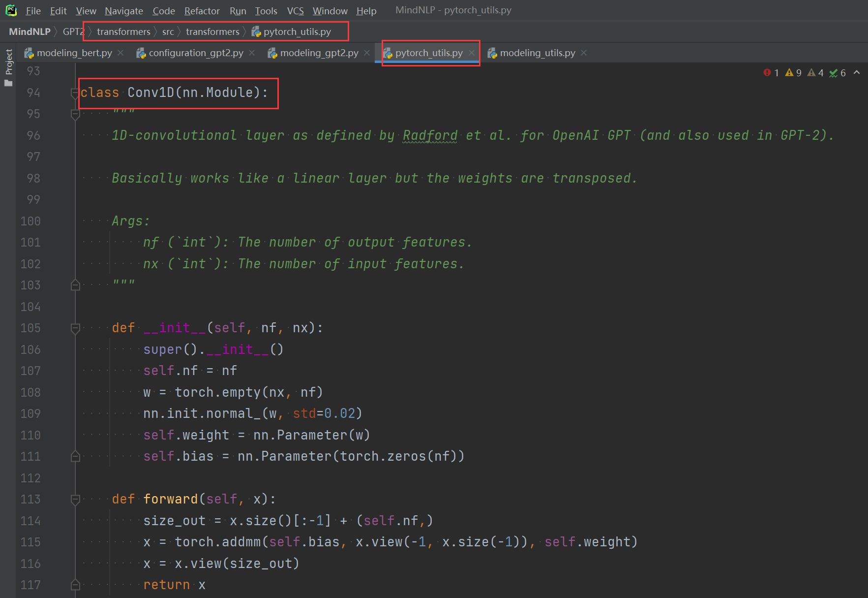The width and height of the screenshot is (868, 598).
Task: Click the yellow warnings indicator showing 9
Action: 793,73
